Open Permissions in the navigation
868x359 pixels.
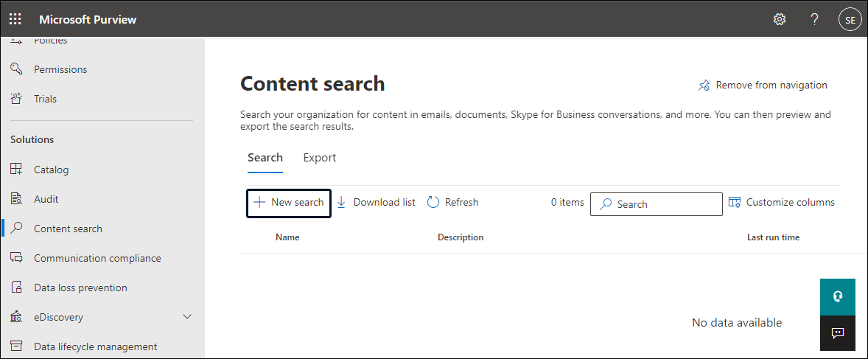click(60, 69)
